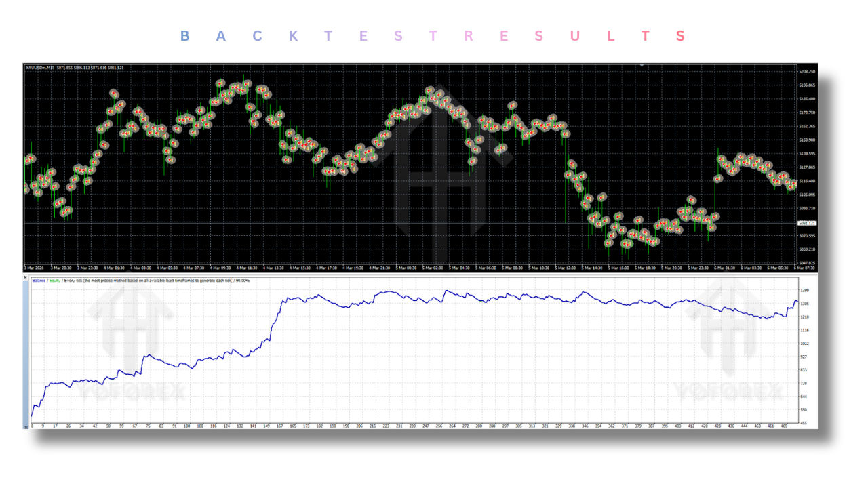Screen dimensions: 868x488
Task: Click price scale value 5127.865
Action: pos(807,167)
